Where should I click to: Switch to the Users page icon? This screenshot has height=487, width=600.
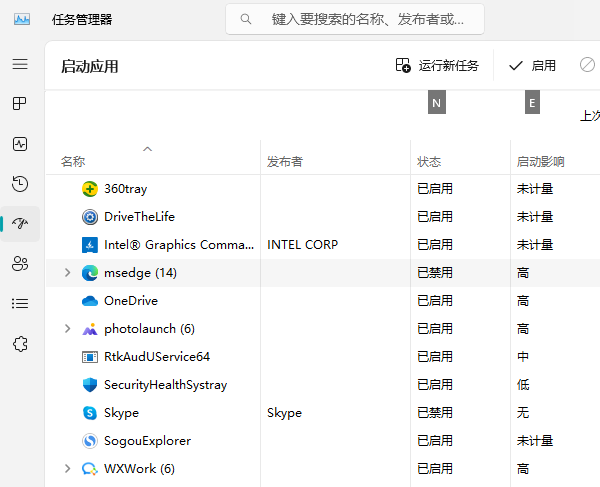20,264
